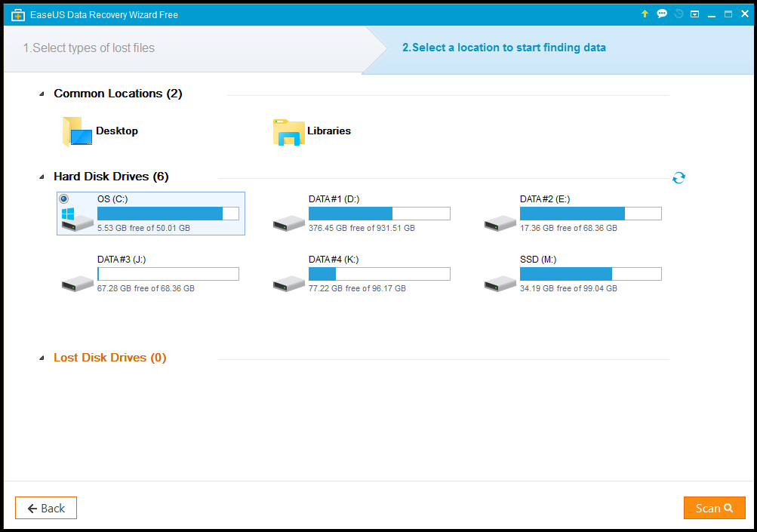Refresh the drive list with the circular arrow
Viewport: 757px width, 532px height.
tap(679, 177)
